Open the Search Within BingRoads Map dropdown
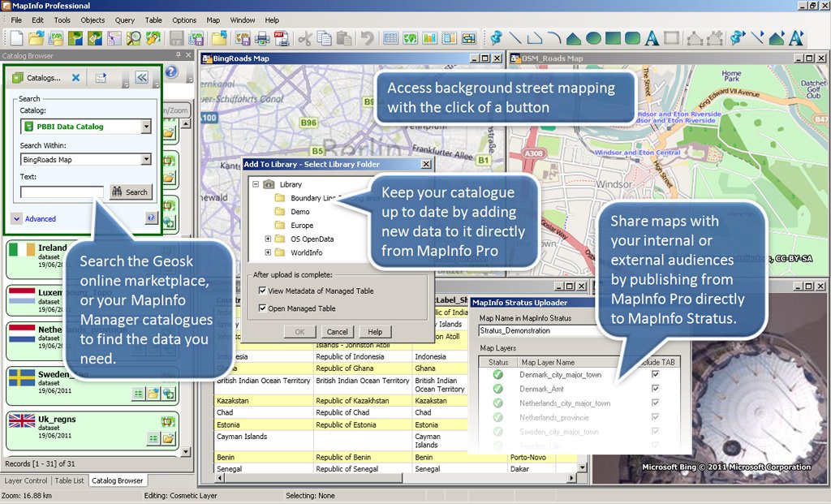Screen dimensions: 831x504 (146, 160)
